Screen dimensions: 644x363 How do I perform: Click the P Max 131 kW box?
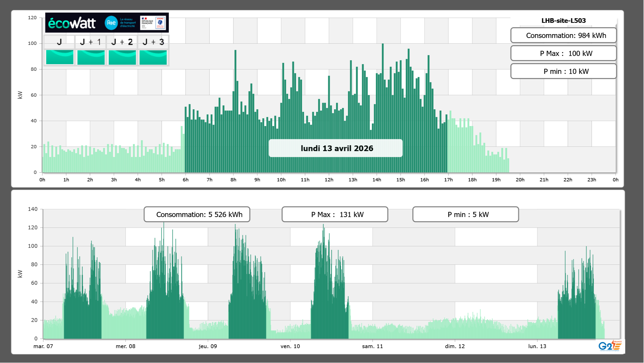coord(334,214)
